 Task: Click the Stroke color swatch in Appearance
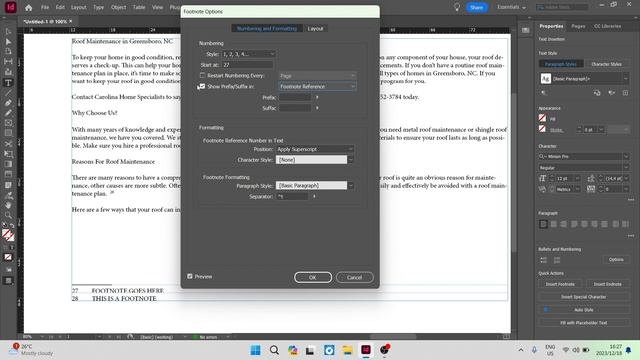pos(542,129)
